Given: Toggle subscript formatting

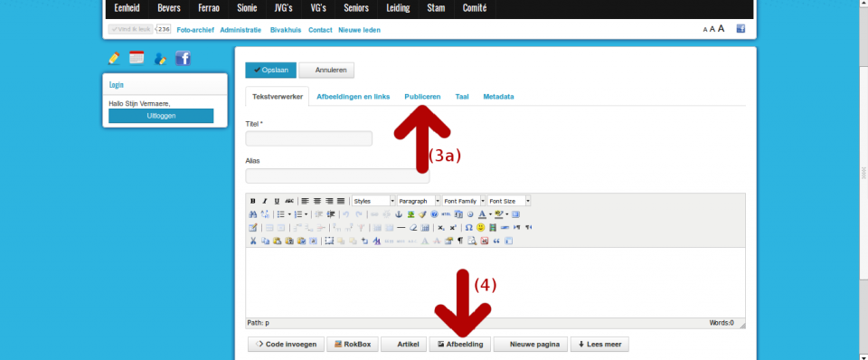Looking at the screenshot, I should [440, 228].
